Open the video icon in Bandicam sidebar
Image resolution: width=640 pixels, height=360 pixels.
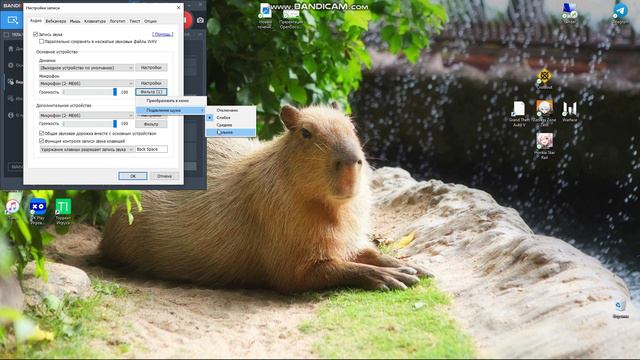[x=11, y=82]
